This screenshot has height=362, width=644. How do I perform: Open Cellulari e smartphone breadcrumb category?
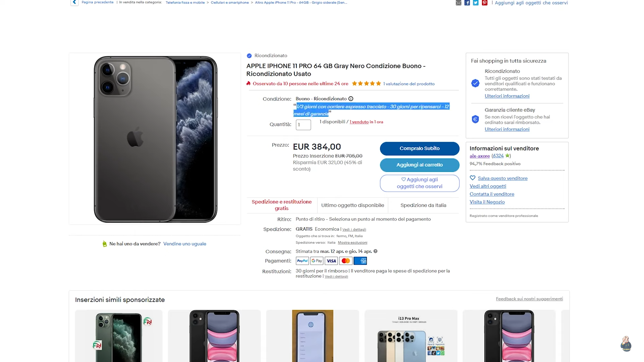[230, 3]
